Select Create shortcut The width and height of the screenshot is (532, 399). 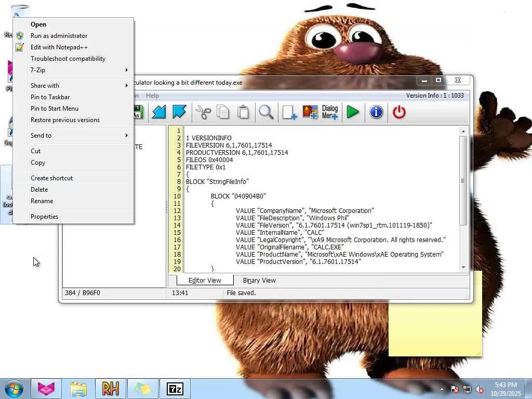click(74, 178)
